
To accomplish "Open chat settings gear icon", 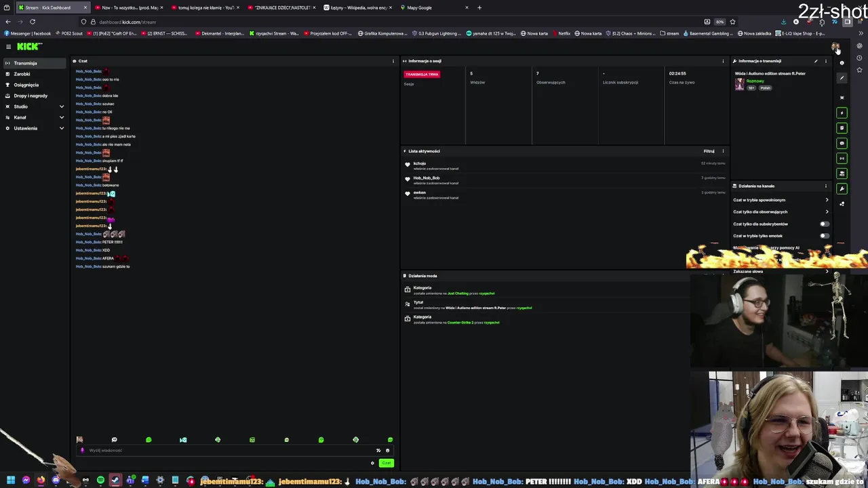I will [372, 463].
